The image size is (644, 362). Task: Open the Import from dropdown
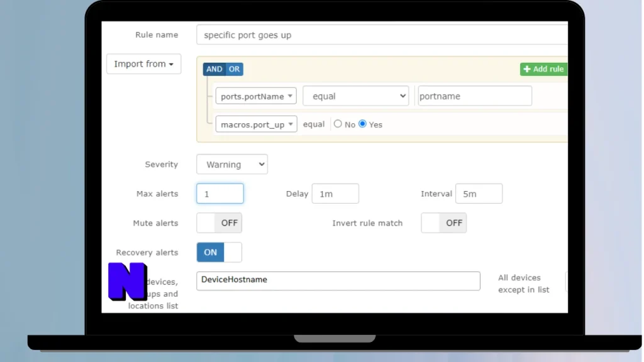(x=144, y=64)
